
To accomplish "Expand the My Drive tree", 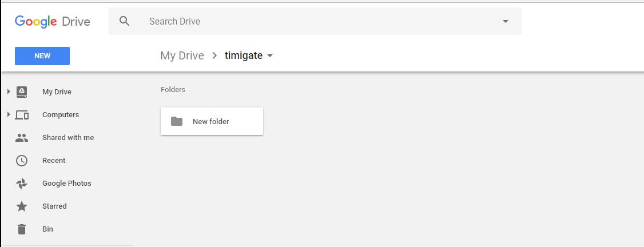I will coord(9,91).
